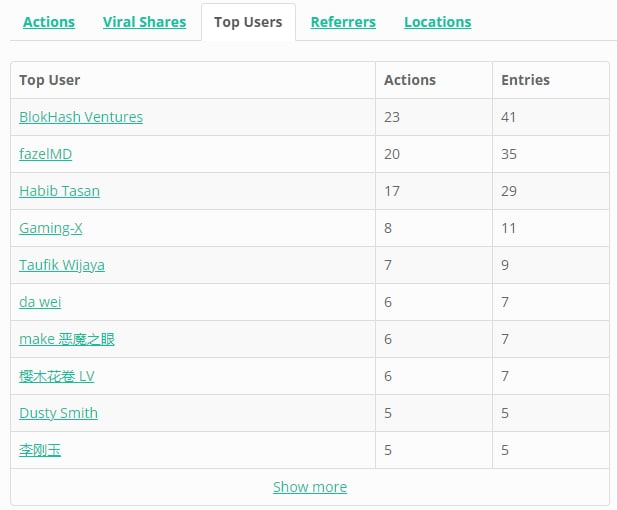Select actions value 5 for 李刚玉
The width and height of the screenshot is (617, 510).
[x=388, y=450]
